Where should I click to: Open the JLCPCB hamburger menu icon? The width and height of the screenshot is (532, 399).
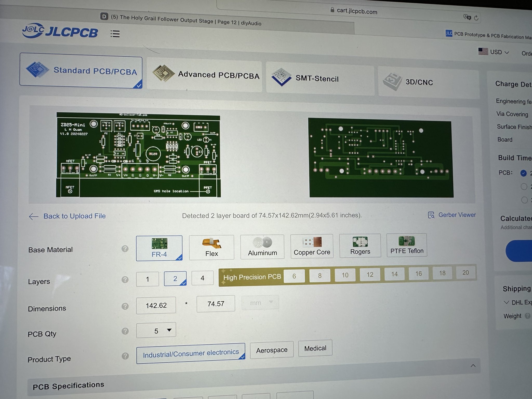tap(115, 34)
